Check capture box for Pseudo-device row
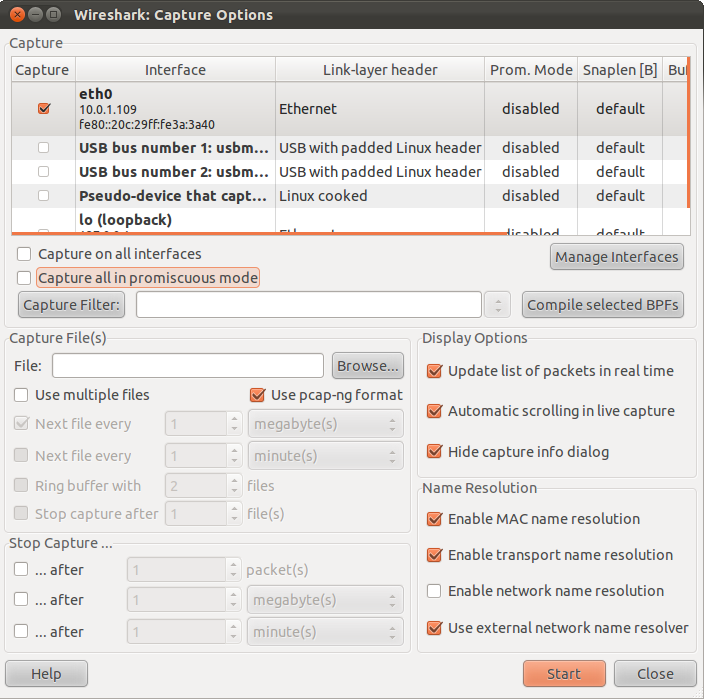This screenshot has width=705, height=700. click(x=44, y=196)
